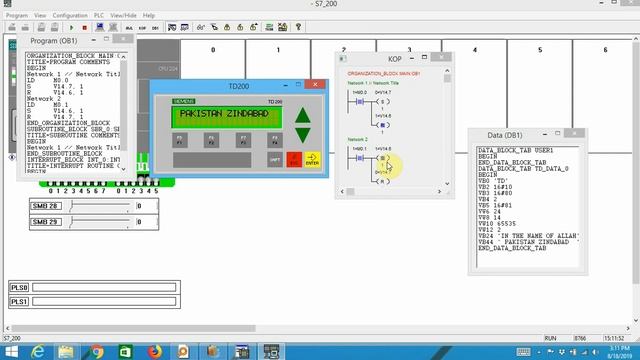Image resolution: width=640 pixels, height=360 pixels.
Task: Click main horizontal scrollbar thumb
Action: coord(133,328)
